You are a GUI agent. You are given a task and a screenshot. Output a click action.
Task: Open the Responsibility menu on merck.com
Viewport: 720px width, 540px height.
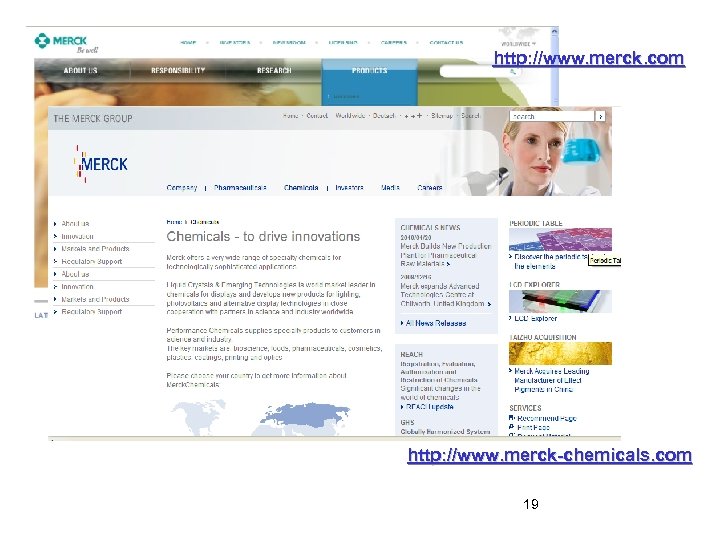178,71
